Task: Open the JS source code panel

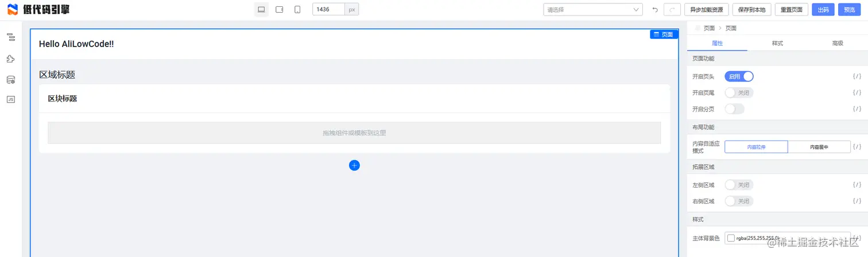Action: [x=10, y=99]
